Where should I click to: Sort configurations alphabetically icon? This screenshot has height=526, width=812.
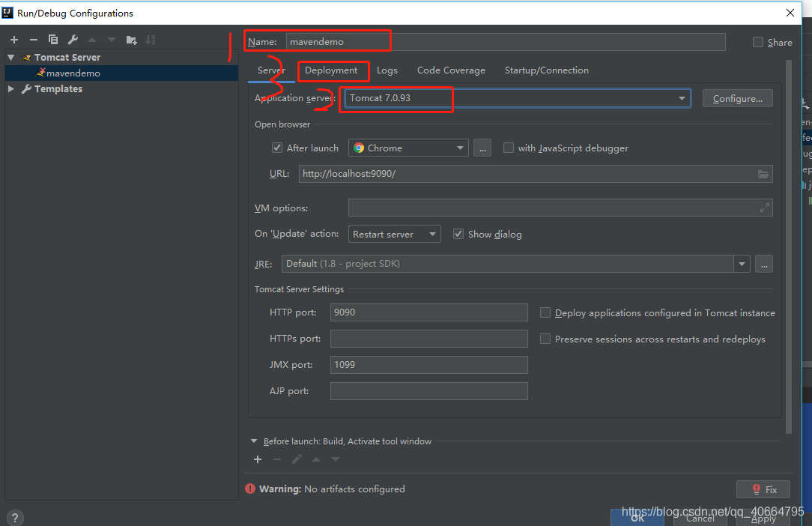pos(151,40)
